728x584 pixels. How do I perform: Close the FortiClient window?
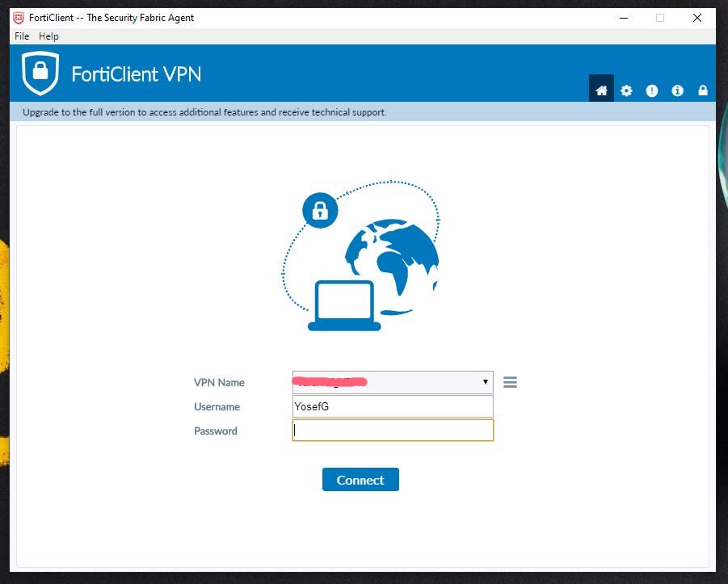click(x=697, y=18)
